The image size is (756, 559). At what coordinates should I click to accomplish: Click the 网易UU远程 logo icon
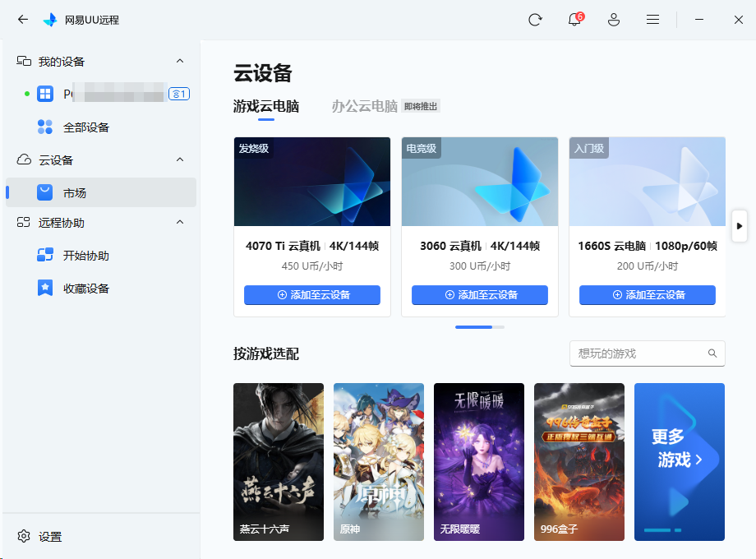(x=50, y=20)
